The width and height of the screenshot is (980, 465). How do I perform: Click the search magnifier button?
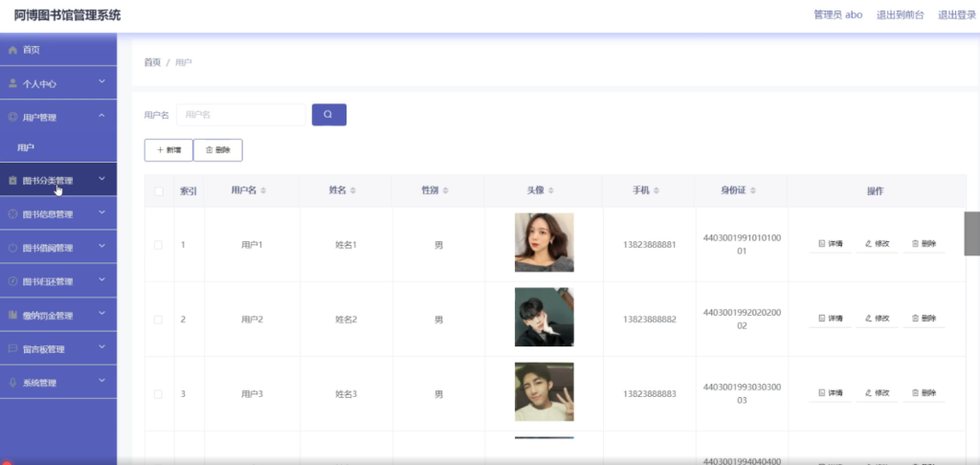[x=329, y=115]
